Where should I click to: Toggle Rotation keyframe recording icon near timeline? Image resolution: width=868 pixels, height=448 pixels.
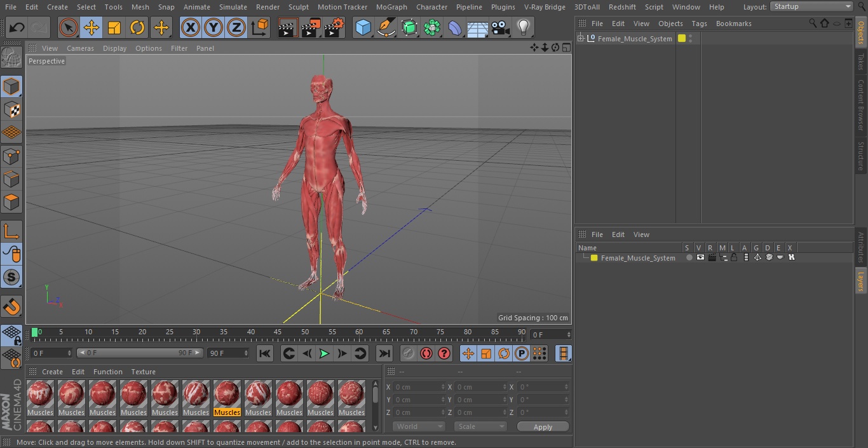click(x=504, y=353)
